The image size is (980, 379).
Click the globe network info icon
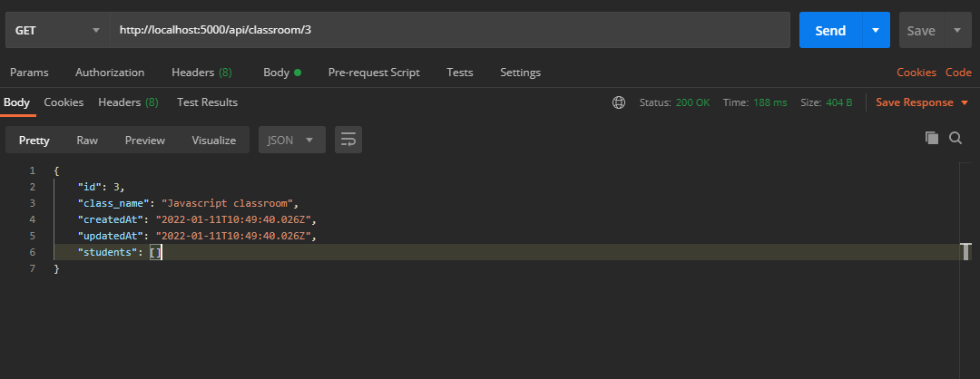coord(619,102)
